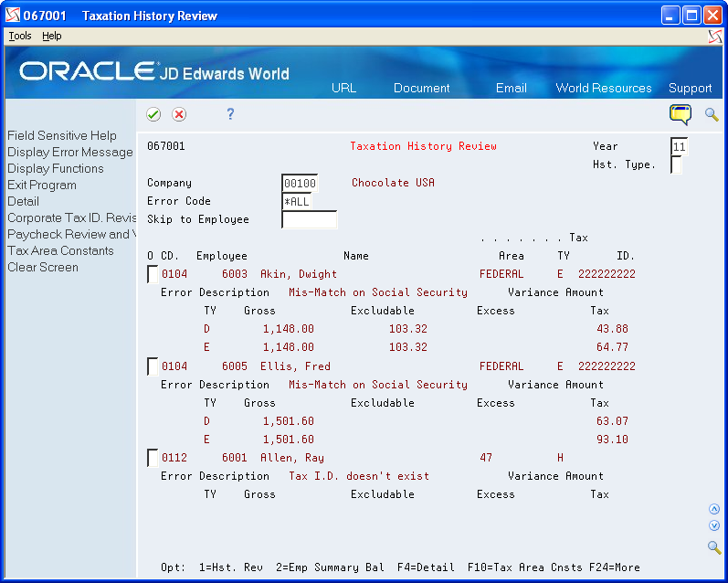Open the yellow chat bubble icon
This screenshot has height=583, width=728.
tap(681, 115)
